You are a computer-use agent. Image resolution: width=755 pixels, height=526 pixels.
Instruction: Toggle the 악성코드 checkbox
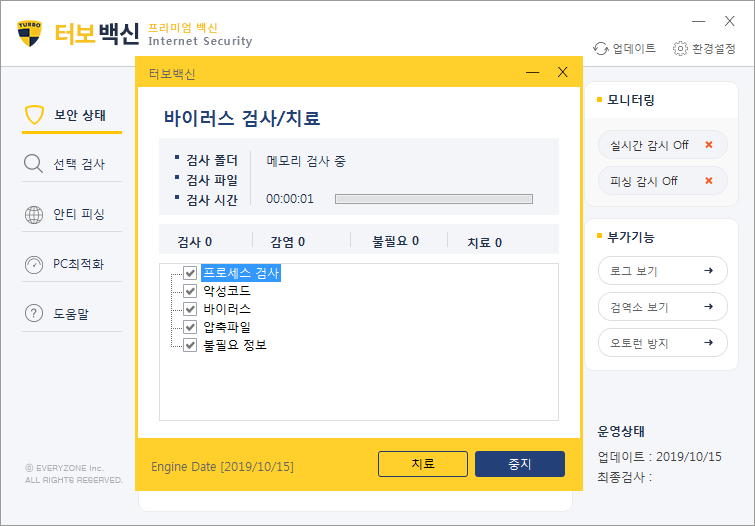click(190, 291)
